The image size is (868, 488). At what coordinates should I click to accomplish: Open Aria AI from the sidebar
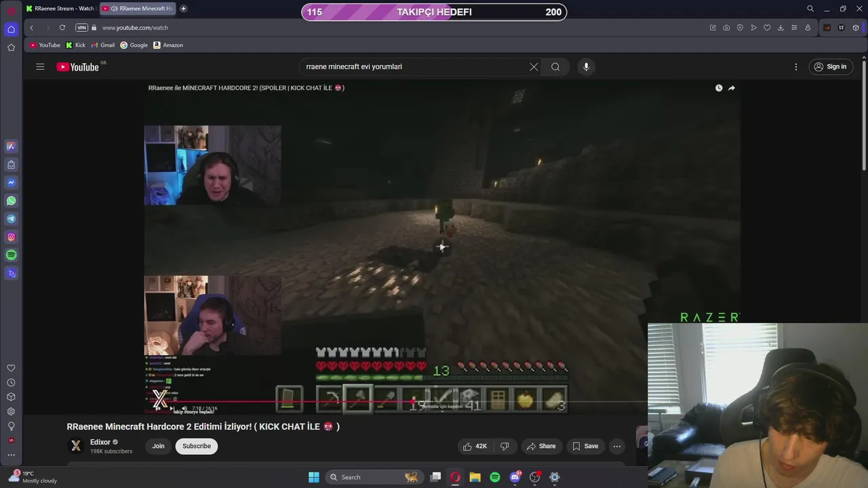tap(11, 146)
